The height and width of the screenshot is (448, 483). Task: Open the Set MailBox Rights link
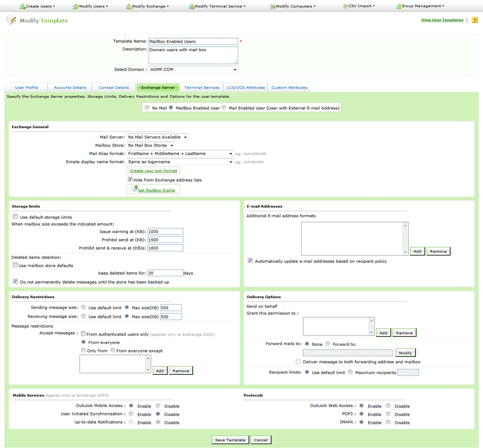click(x=156, y=190)
